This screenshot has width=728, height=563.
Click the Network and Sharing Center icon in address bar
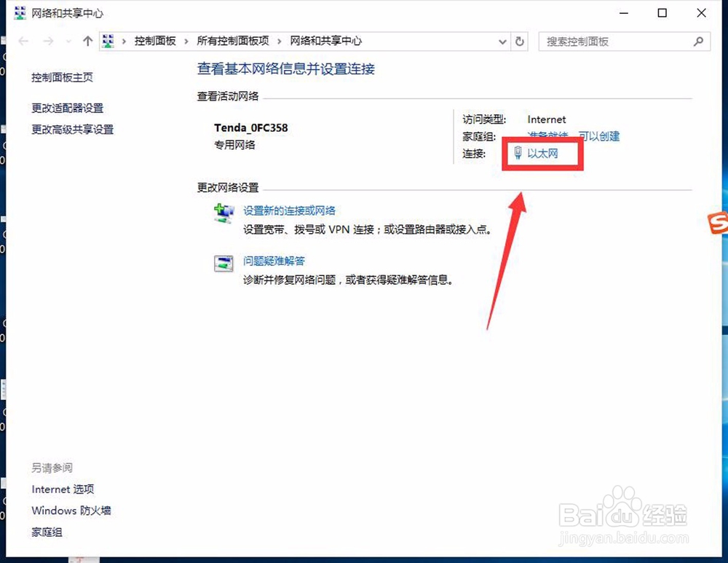(x=108, y=42)
